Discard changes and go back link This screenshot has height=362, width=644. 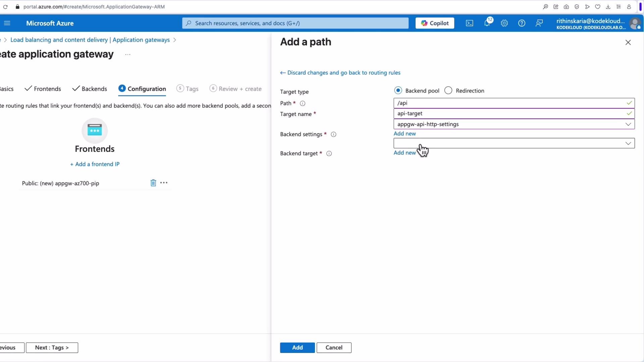340,73
